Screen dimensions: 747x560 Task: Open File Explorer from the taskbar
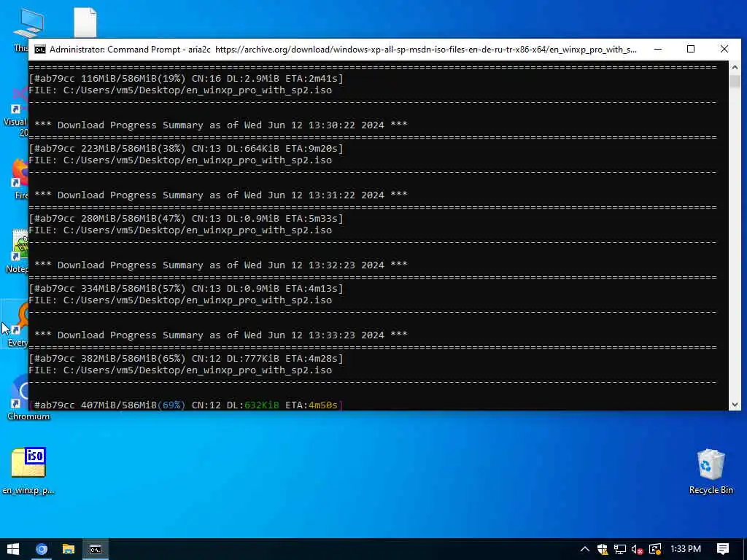(69, 549)
